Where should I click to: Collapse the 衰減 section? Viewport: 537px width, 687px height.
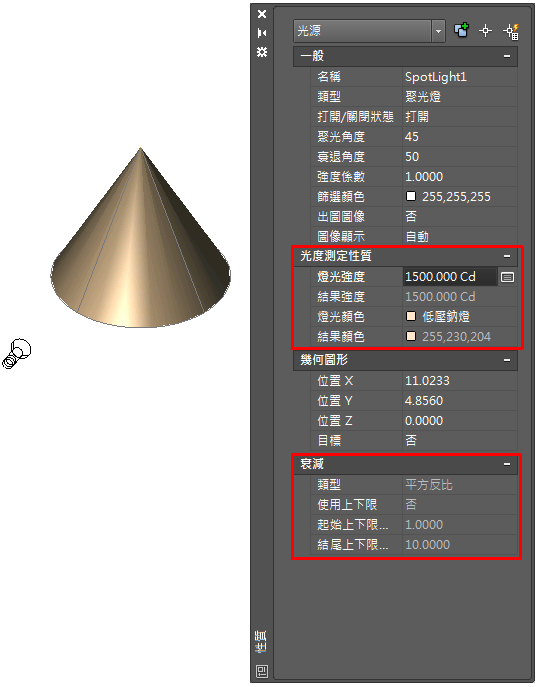coord(507,464)
